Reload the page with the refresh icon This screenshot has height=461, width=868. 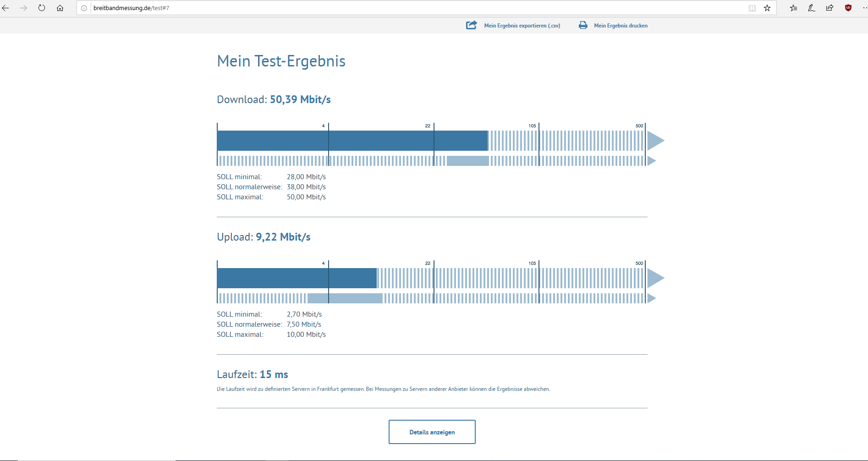pyautogui.click(x=42, y=8)
